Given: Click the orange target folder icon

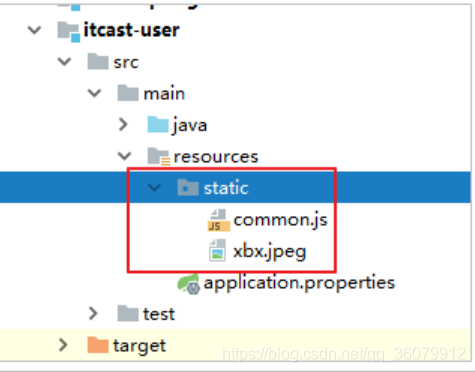Looking at the screenshot, I should pyautogui.click(x=98, y=345).
